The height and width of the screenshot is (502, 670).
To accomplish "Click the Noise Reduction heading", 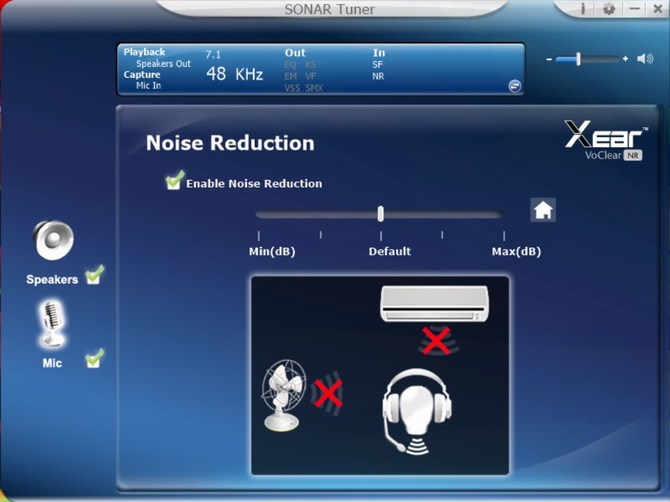I will (x=230, y=143).
